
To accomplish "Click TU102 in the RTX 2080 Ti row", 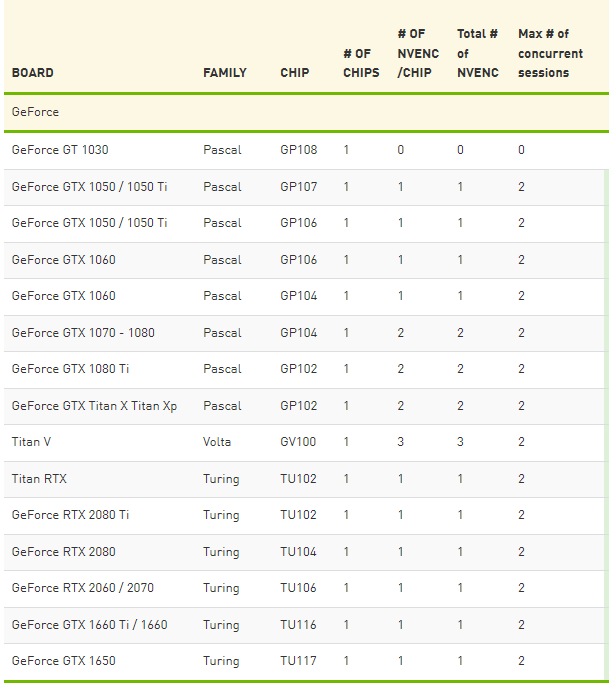I will pyautogui.click(x=298, y=515).
